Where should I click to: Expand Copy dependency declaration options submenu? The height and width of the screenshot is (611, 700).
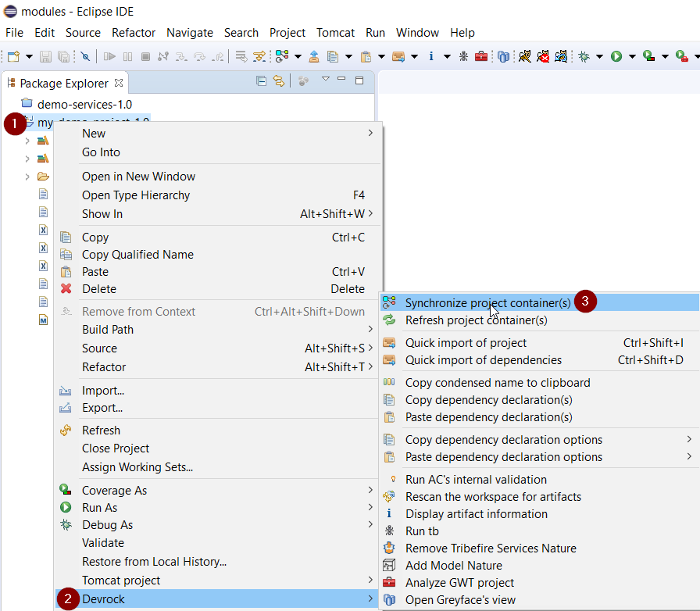pos(504,440)
